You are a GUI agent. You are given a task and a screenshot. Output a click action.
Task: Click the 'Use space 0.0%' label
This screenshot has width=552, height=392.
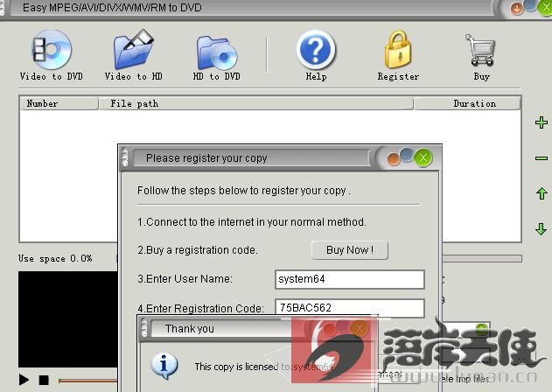click(x=55, y=258)
